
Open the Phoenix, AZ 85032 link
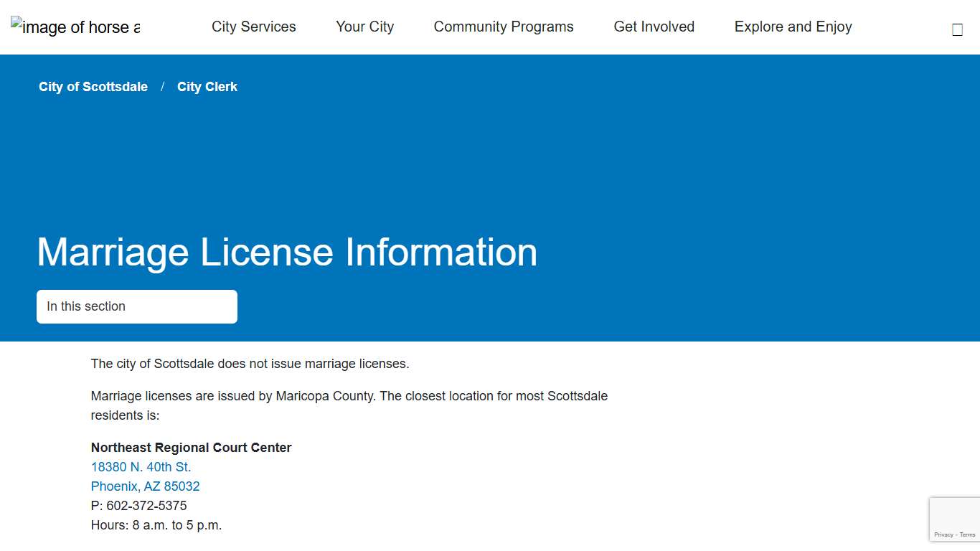[x=145, y=486]
